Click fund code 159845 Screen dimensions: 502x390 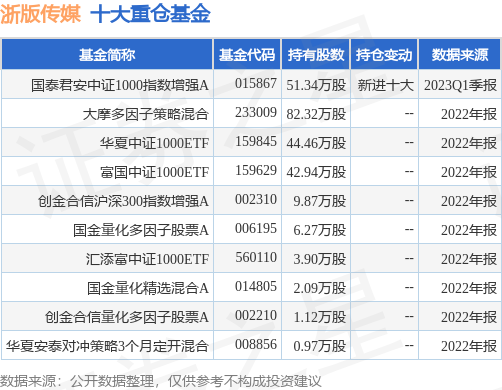pos(256,141)
